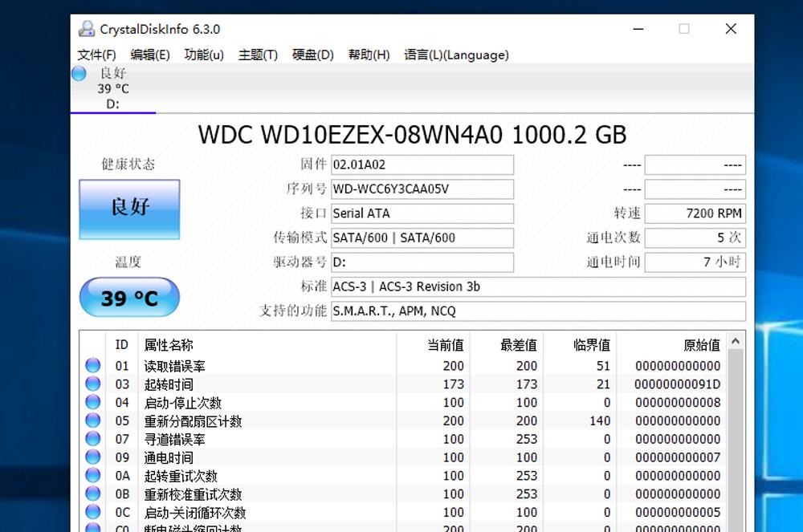Click the CrystalDiskInfo title bar icon

[x=85, y=28]
